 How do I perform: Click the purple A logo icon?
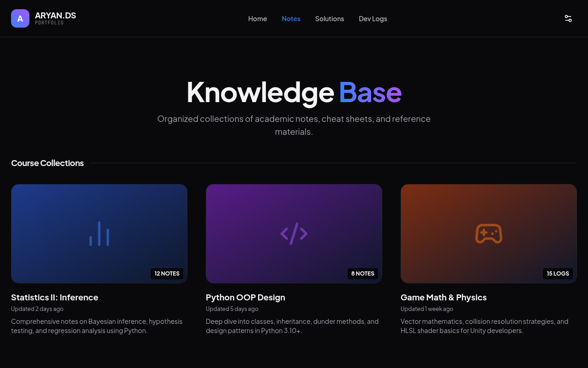click(x=20, y=18)
